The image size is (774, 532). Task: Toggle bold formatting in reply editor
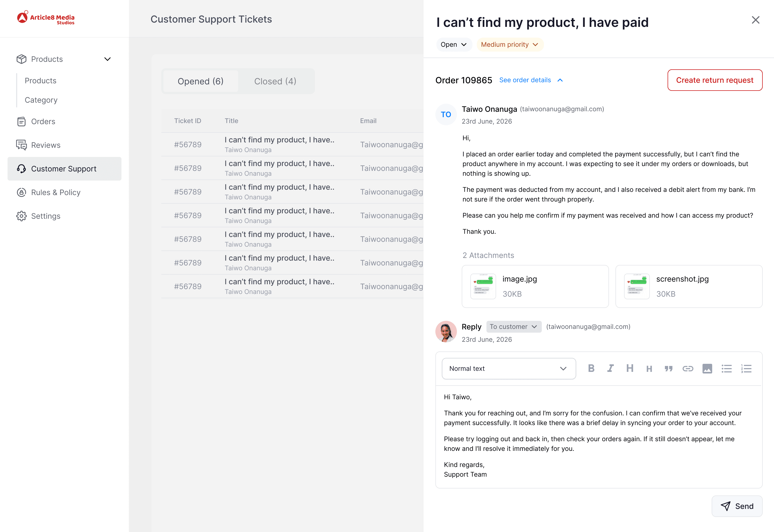591,368
